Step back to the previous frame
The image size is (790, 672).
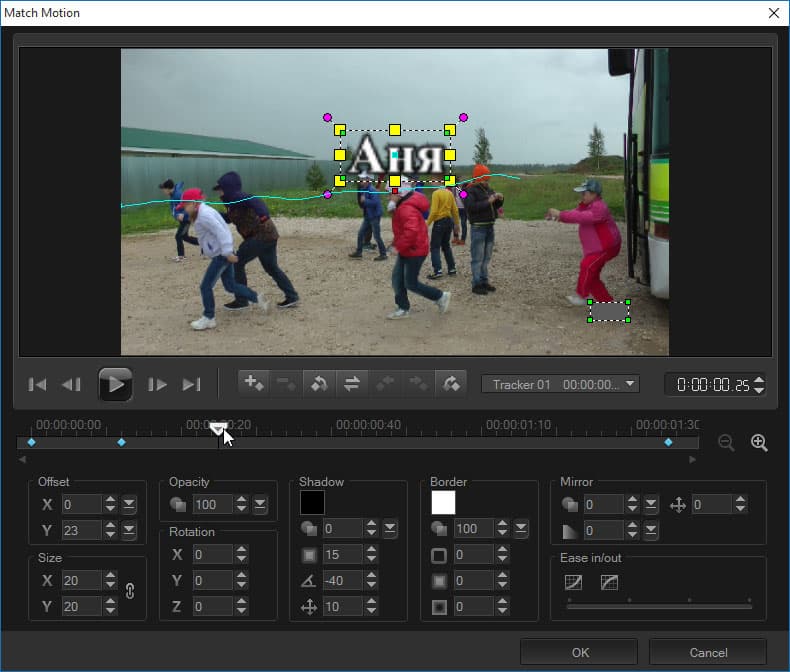71,384
